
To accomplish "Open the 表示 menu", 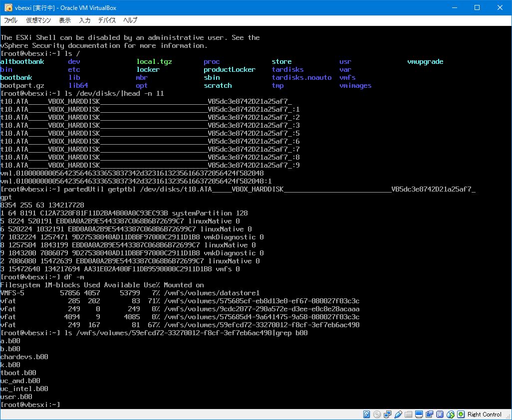I will (65, 20).
